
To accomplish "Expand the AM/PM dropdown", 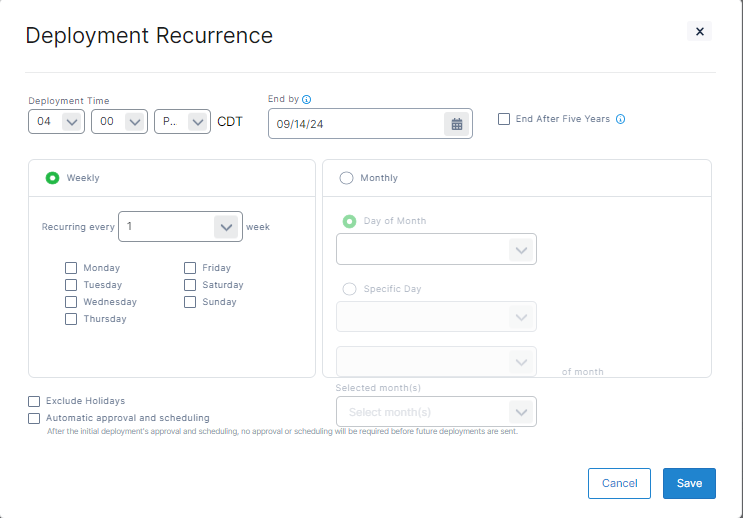I will point(182,122).
